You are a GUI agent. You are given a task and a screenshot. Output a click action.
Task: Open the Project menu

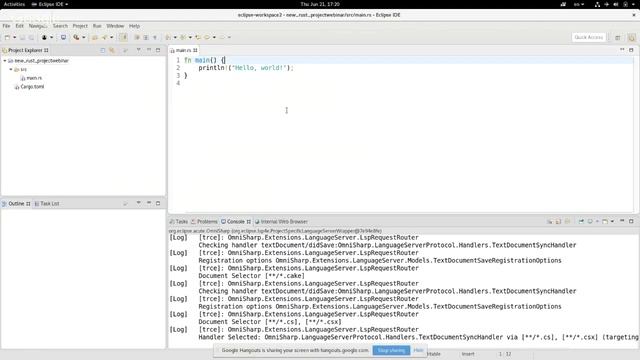80,26
